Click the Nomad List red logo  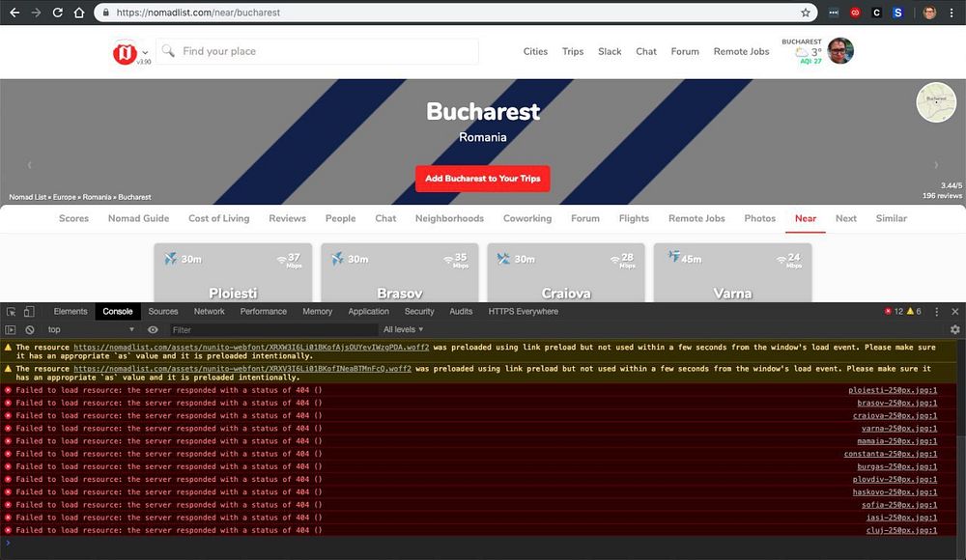click(x=125, y=52)
